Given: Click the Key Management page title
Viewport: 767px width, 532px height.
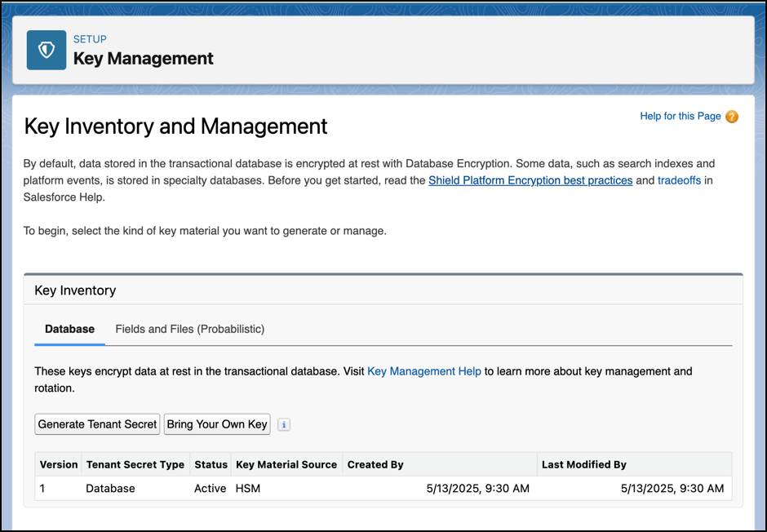Looking at the screenshot, I should (x=144, y=59).
